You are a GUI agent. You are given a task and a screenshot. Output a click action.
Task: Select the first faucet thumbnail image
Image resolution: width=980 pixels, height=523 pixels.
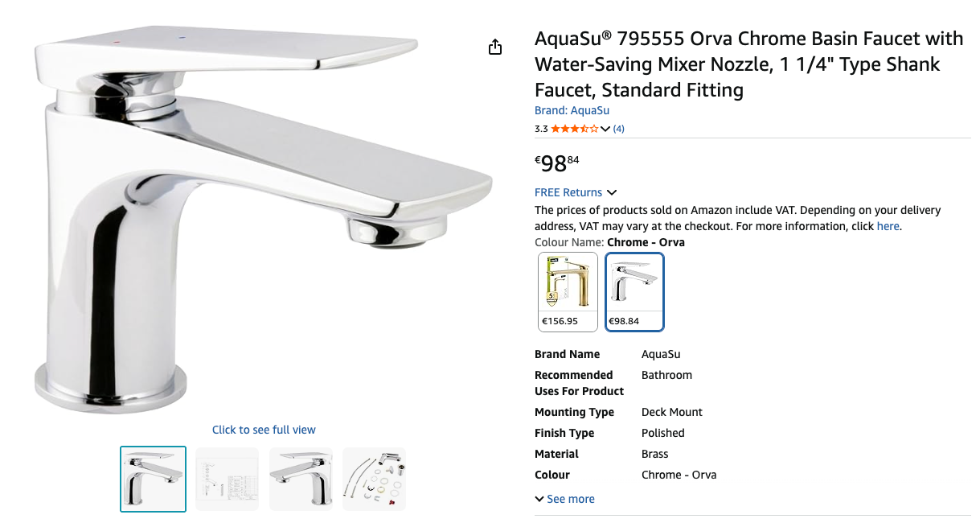(x=153, y=479)
